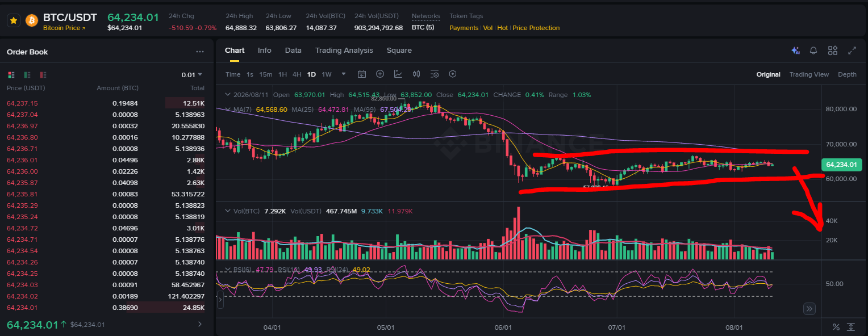Screen dimensions: 868x336
Task: Click the 64,234.72 price in order book
Action: click(x=22, y=228)
